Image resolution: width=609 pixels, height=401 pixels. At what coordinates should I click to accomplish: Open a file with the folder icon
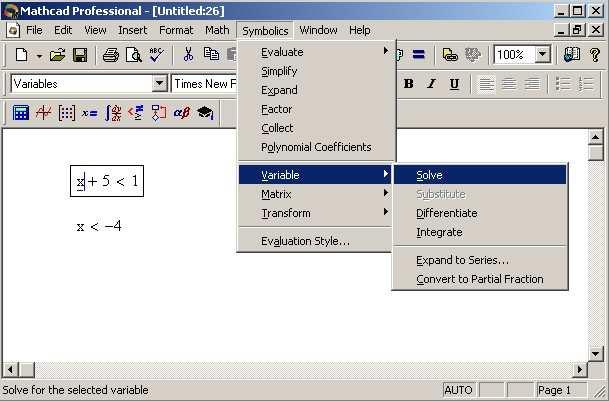tap(57, 55)
